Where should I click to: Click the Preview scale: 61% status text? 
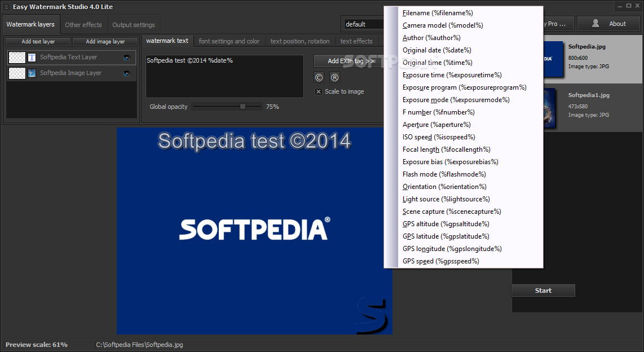pos(37,345)
